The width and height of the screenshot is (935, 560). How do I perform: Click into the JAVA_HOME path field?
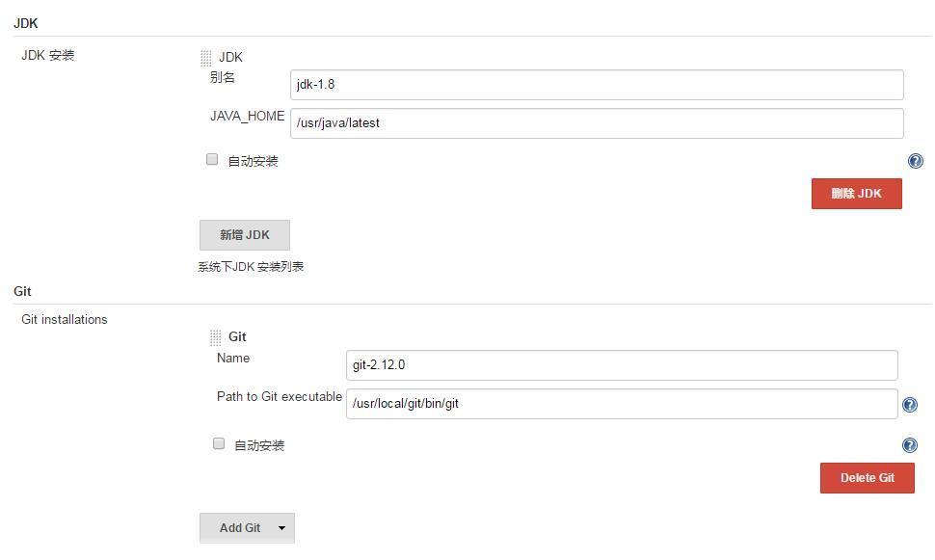tap(596, 123)
